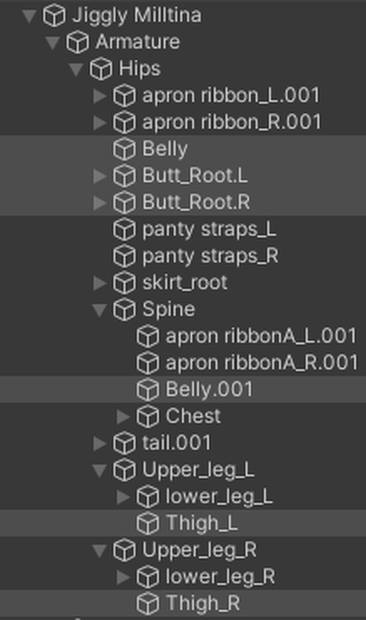This screenshot has height=620, width=366.
Task: Expand the skirt_root children
Action: click(x=100, y=283)
